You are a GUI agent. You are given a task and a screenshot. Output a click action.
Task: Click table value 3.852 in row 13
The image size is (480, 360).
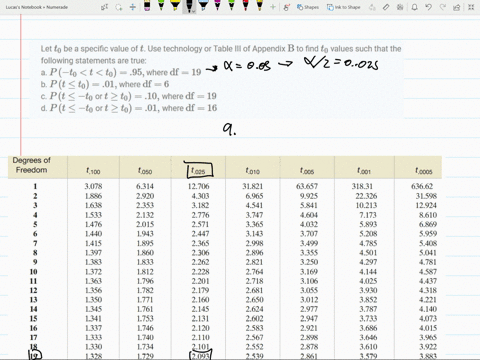pos(368,300)
